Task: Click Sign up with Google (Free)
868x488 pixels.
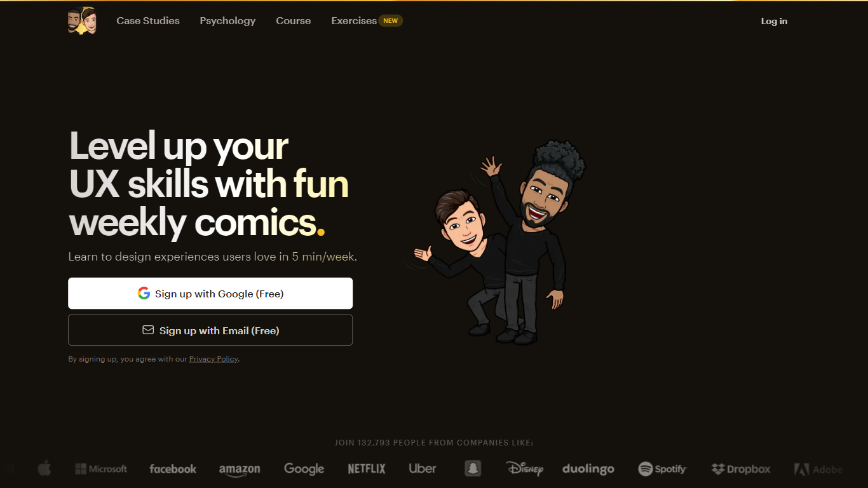Action: [210, 293]
